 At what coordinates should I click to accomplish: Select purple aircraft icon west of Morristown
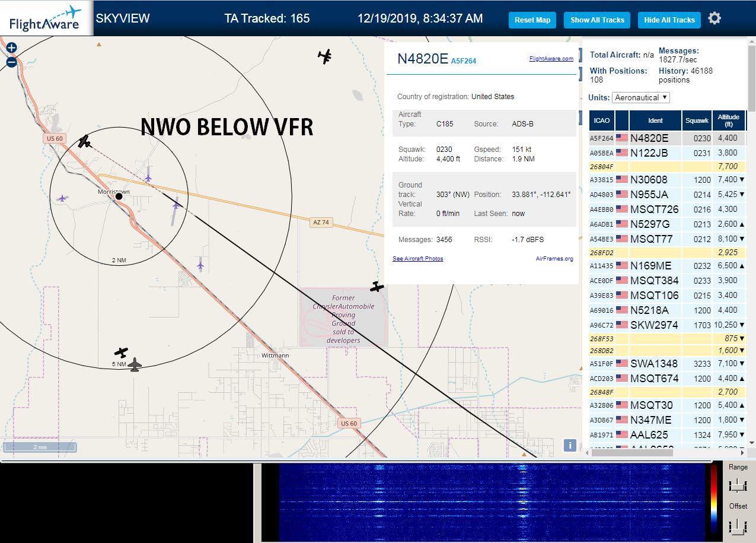coord(62,199)
